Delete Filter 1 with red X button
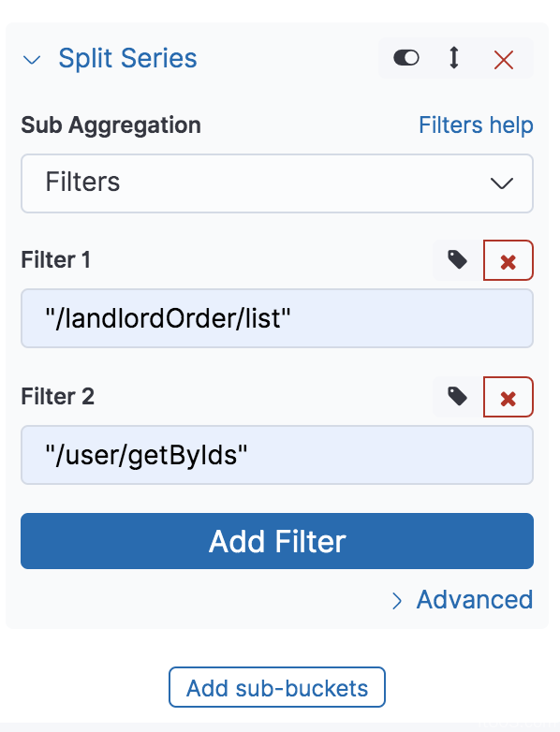The height and width of the screenshot is (732, 560). [x=508, y=260]
